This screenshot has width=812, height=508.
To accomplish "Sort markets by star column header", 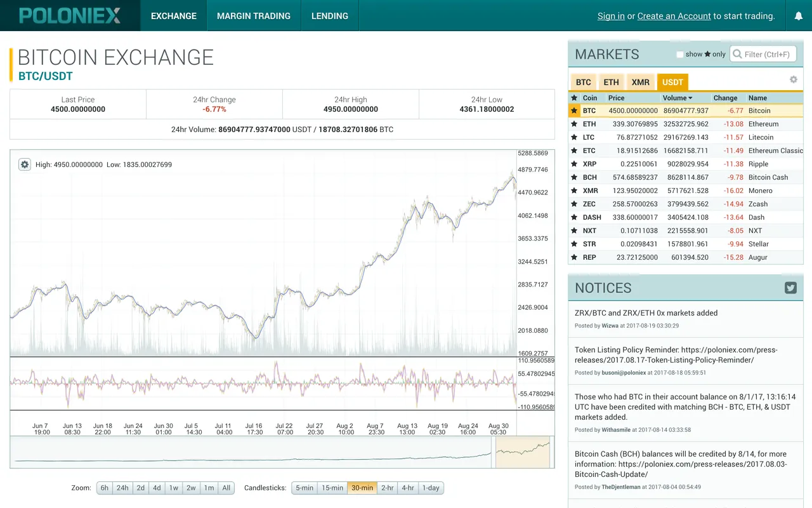I will (574, 98).
